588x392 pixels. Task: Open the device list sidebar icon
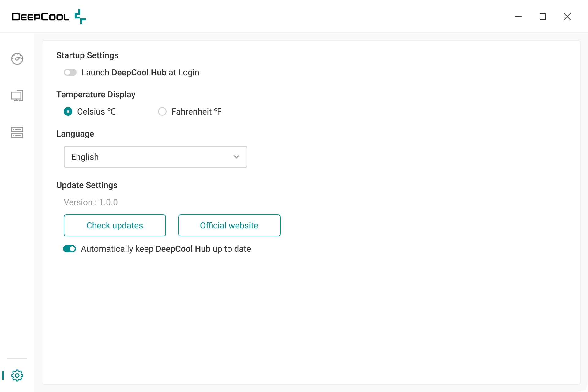pyautogui.click(x=17, y=132)
